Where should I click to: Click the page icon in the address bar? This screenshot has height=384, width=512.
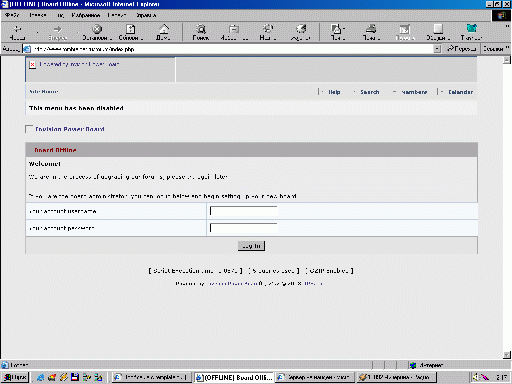[27, 49]
